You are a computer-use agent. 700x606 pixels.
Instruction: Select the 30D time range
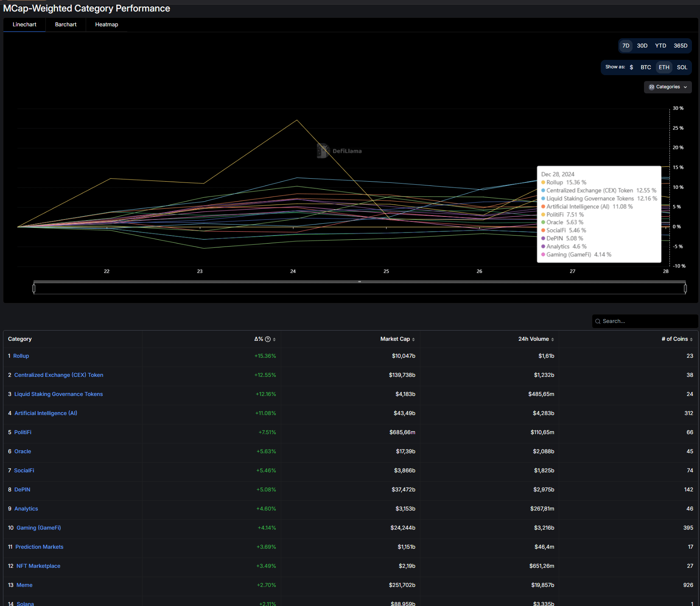[x=642, y=45]
